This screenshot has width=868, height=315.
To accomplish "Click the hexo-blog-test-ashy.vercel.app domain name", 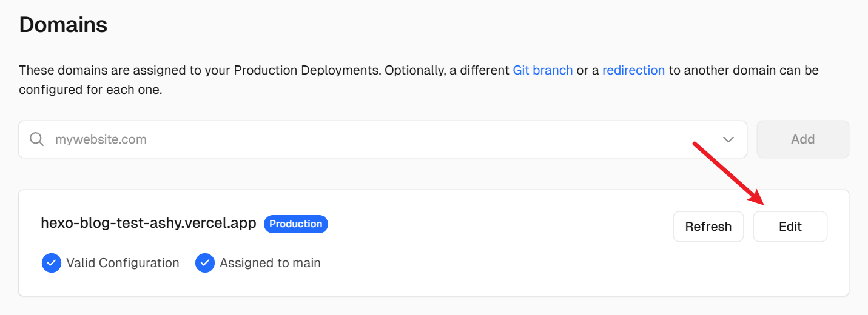I will (x=149, y=224).
